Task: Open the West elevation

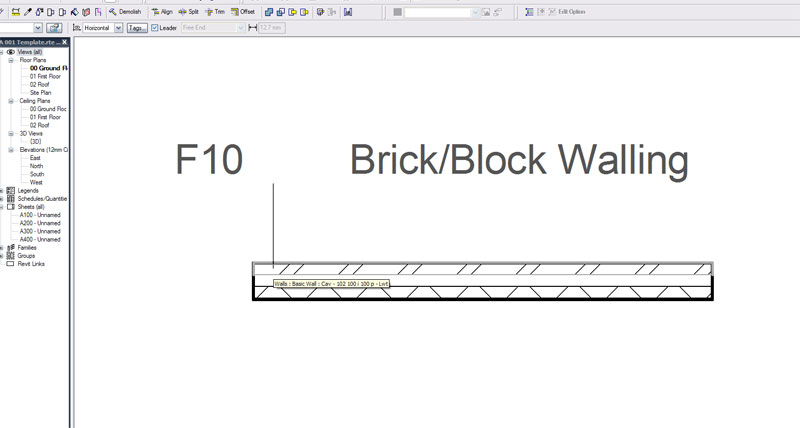Action: pyautogui.click(x=36, y=183)
